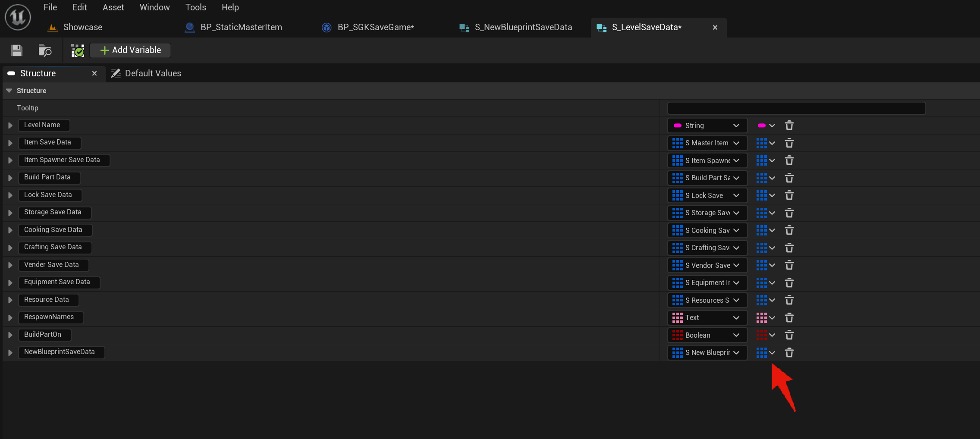Remove BuildPartOn variable using trash icon
The image size is (980, 439).
pyautogui.click(x=789, y=335)
